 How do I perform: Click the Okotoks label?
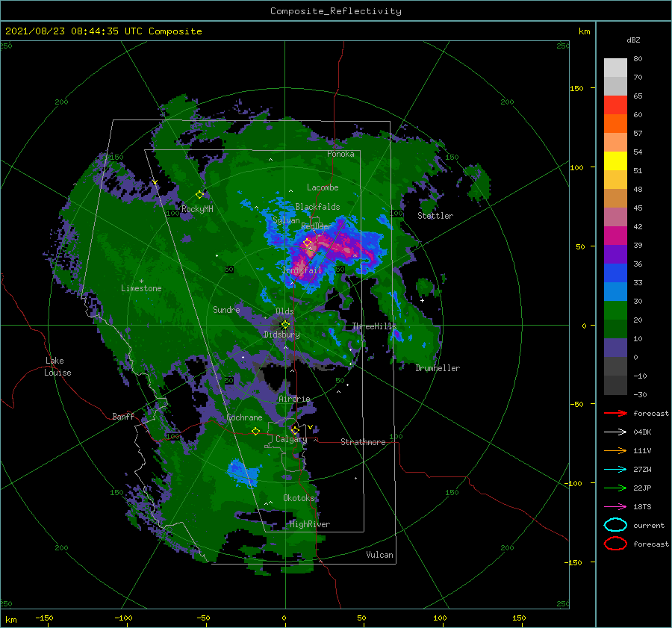pyautogui.click(x=299, y=497)
